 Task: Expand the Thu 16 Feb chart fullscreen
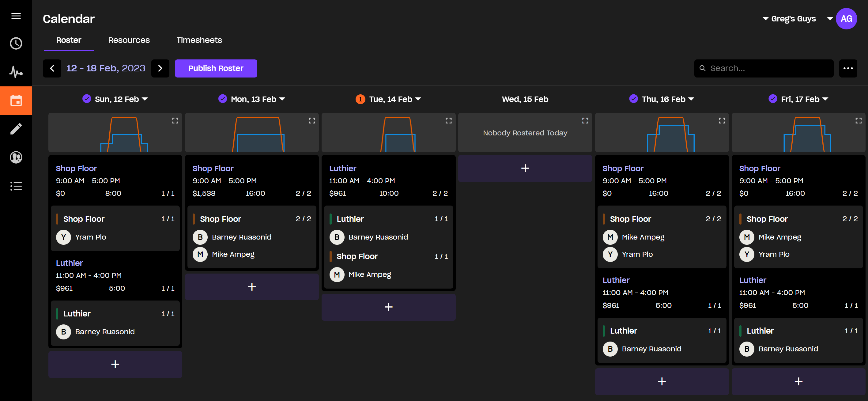click(x=722, y=121)
